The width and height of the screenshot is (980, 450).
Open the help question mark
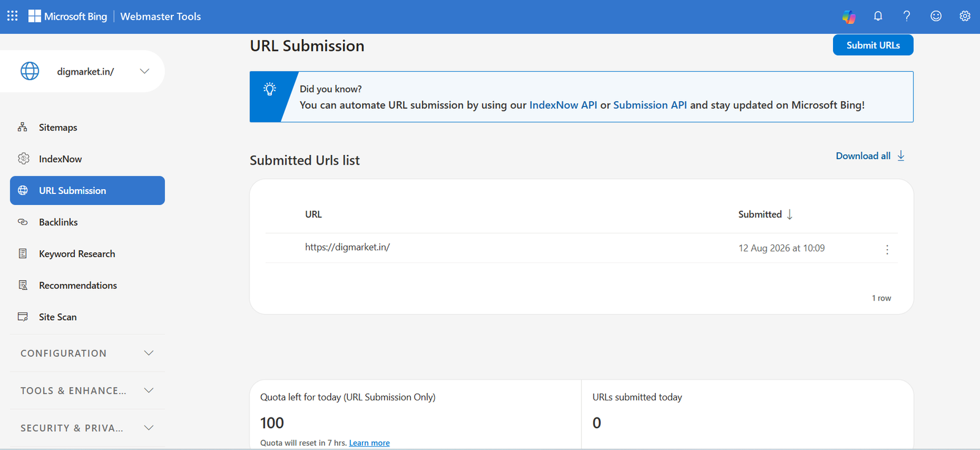click(x=907, y=16)
